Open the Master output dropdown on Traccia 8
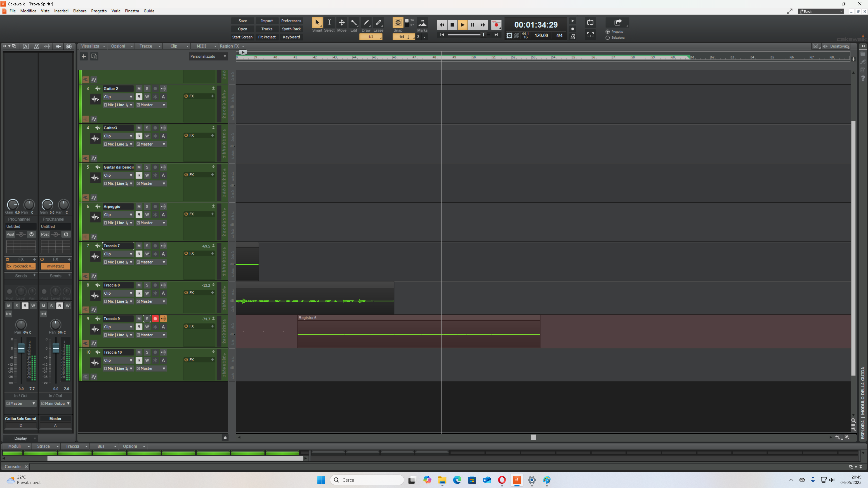This screenshot has width=868, height=488. point(151,301)
